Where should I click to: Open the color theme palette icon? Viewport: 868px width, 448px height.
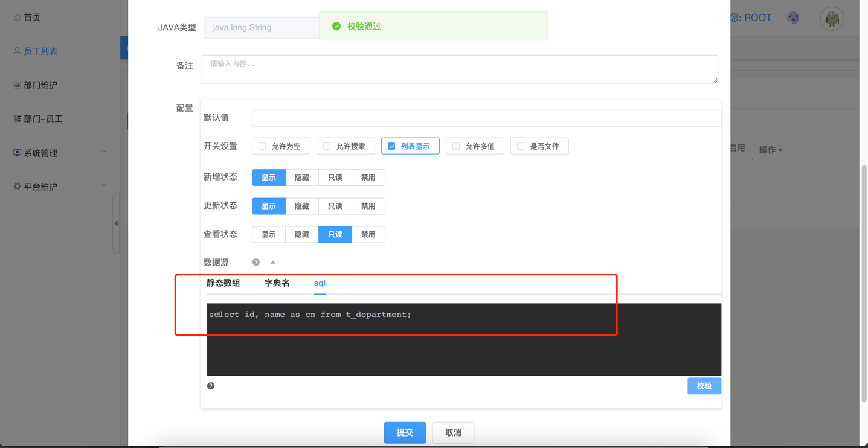pos(793,18)
